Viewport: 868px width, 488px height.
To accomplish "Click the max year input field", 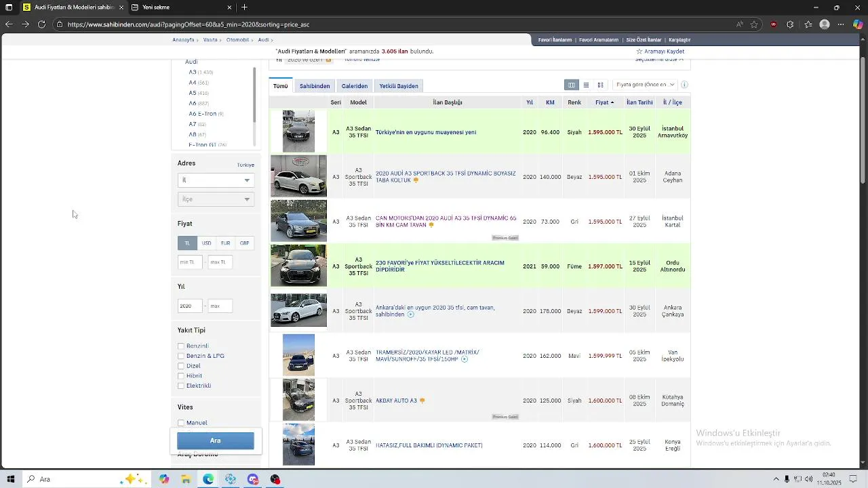I will 220,306.
